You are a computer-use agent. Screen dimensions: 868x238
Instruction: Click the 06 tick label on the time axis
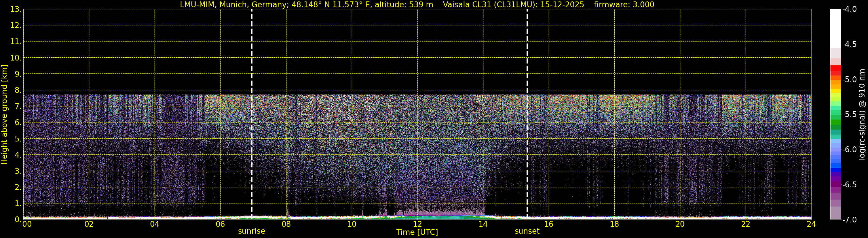[x=220, y=224]
